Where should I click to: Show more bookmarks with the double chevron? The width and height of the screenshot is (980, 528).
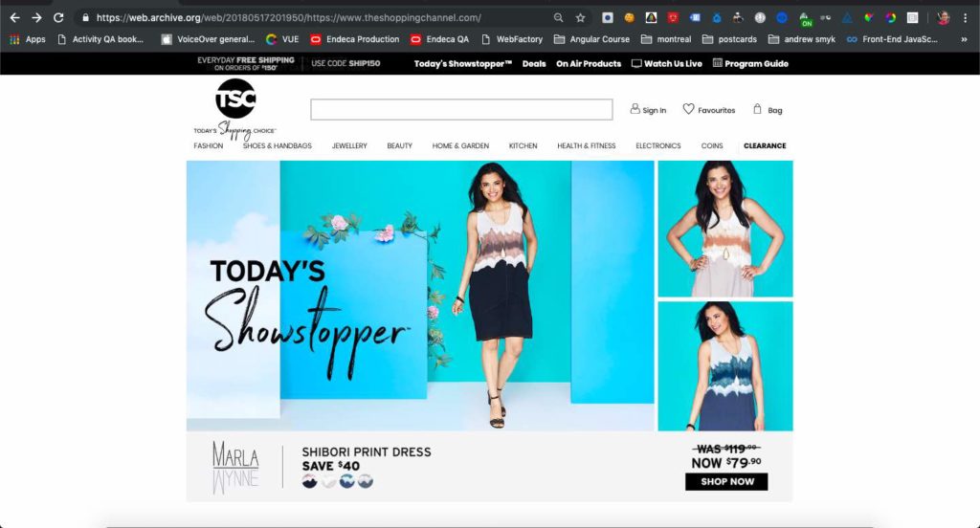tap(964, 39)
